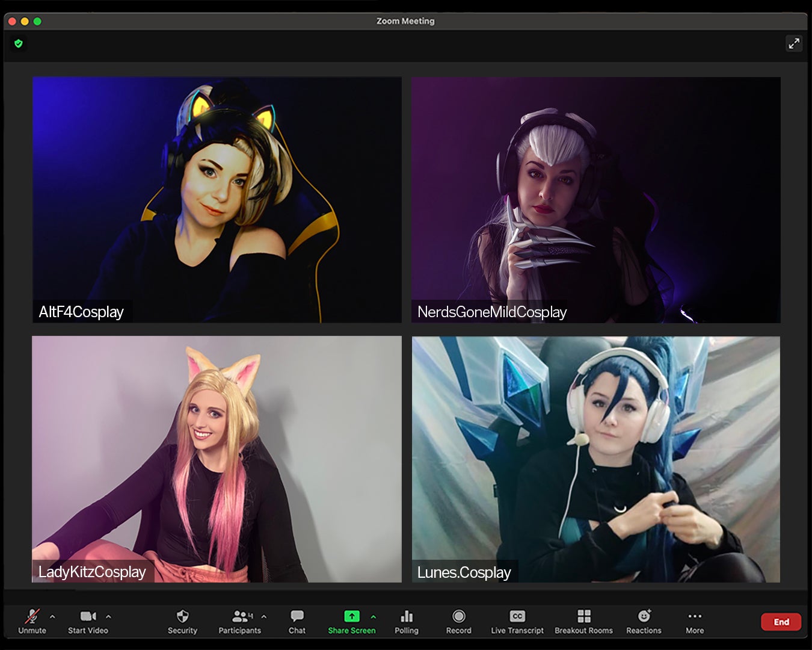Enable Live Transcript captions
The width and height of the screenshot is (812, 650).
(x=517, y=620)
